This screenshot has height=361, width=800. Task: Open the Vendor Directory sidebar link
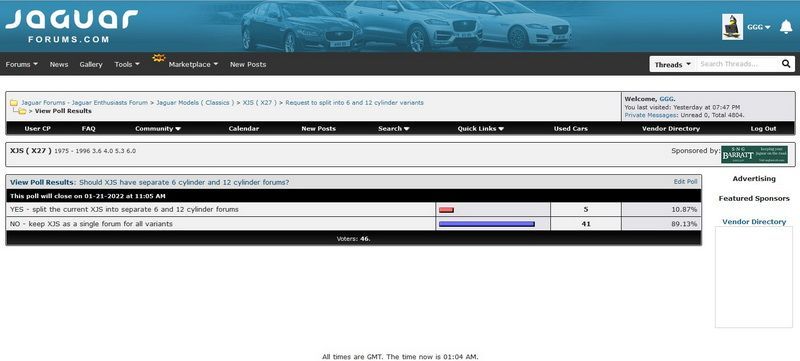[754, 222]
